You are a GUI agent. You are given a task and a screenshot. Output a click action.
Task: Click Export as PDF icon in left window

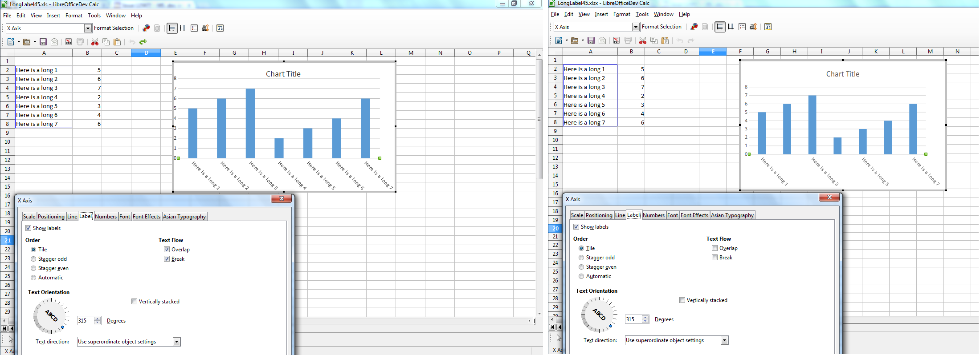(69, 42)
